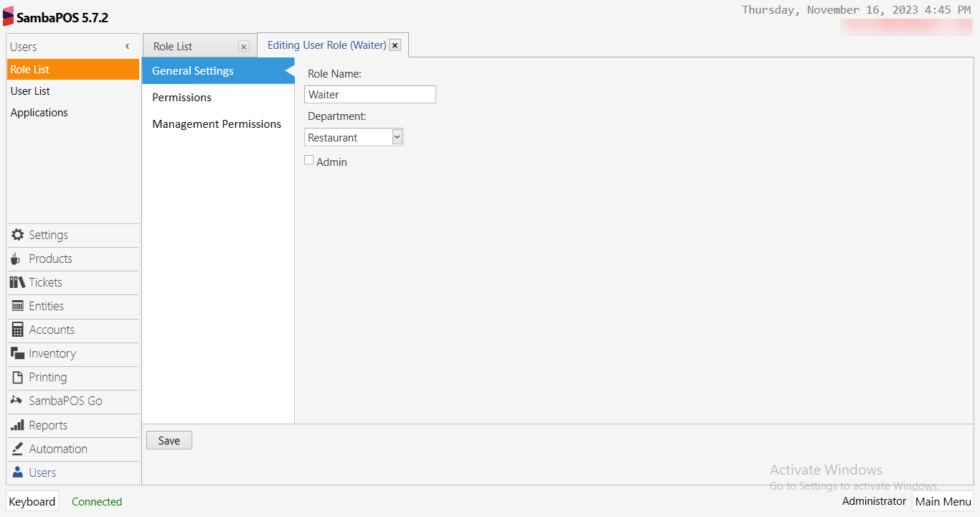Open the Printing section
Viewport: 980px width, 517px height.
[x=47, y=377]
